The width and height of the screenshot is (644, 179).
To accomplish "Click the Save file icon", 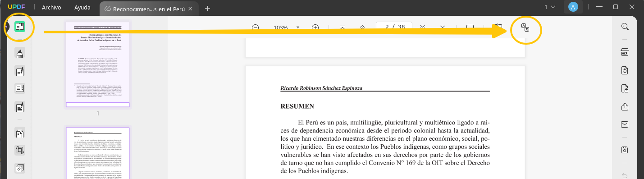I will pyautogui.click(x=625, y=150).
